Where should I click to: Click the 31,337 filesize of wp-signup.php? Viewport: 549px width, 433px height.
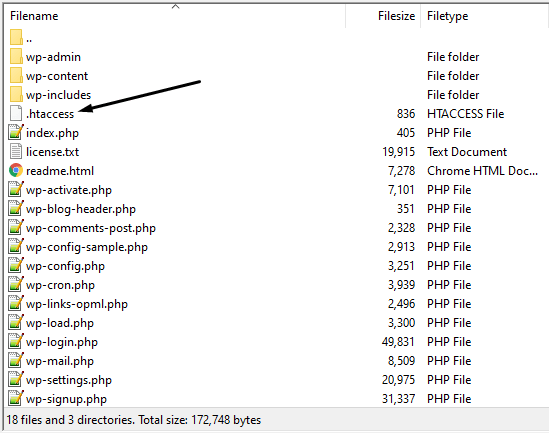coord(398,399)
